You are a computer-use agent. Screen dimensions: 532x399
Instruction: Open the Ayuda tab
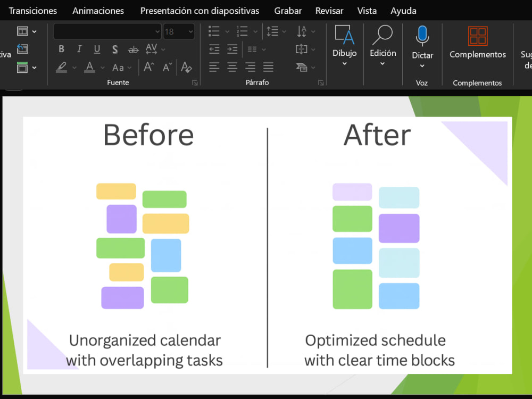(403, 11)
